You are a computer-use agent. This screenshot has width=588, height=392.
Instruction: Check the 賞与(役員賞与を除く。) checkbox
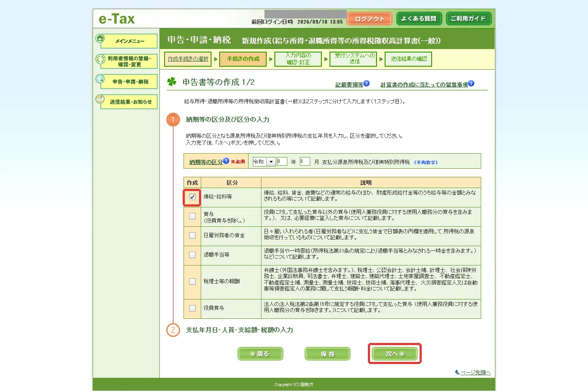[192, 216]
